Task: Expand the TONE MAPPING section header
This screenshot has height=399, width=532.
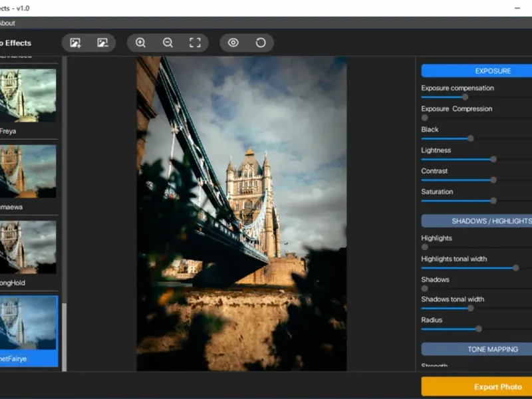Action: pyautogui.click(x=477, y=349)
